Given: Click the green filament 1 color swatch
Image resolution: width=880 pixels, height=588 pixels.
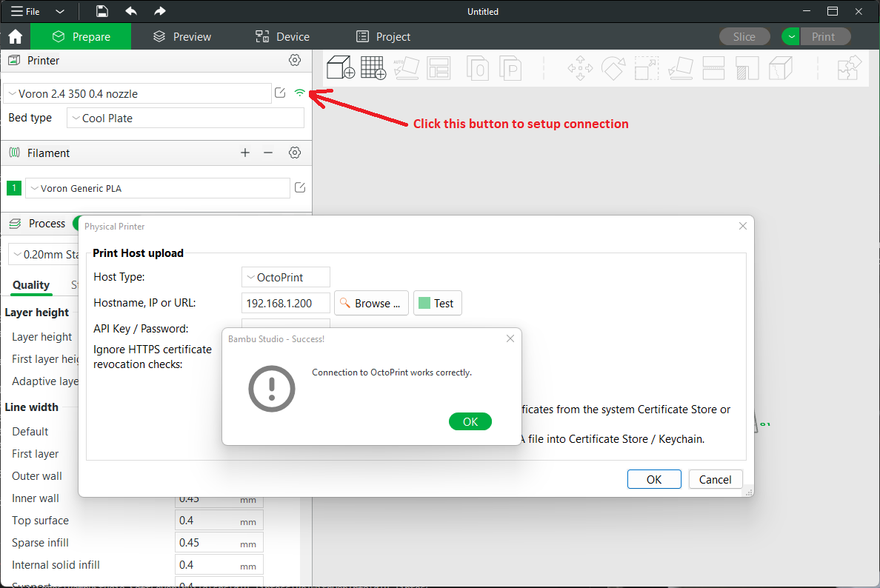Looking at the screenshot, I should [14, 188].
